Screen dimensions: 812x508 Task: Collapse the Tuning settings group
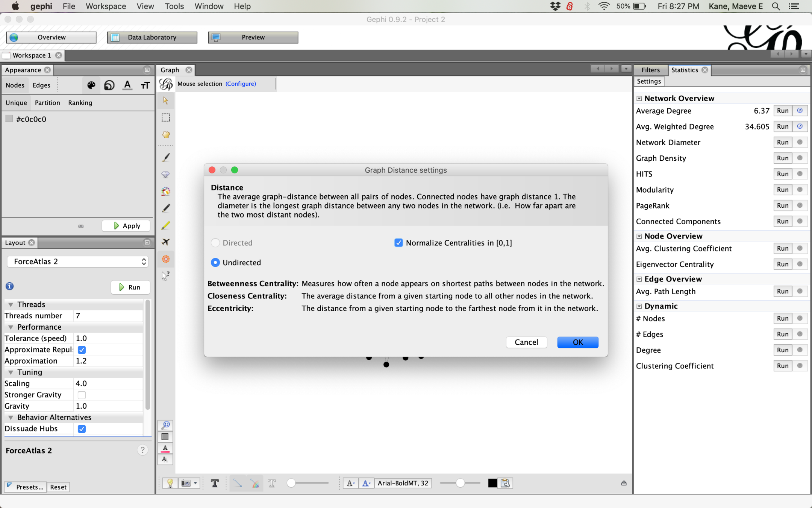click(x=11, y=372)
